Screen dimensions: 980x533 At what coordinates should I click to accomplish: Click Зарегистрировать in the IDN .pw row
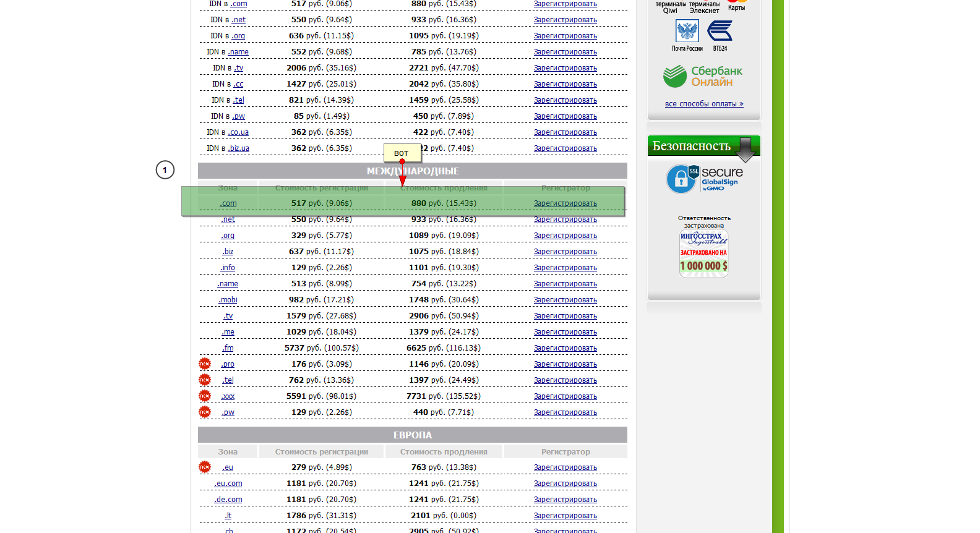click(565, 116)
